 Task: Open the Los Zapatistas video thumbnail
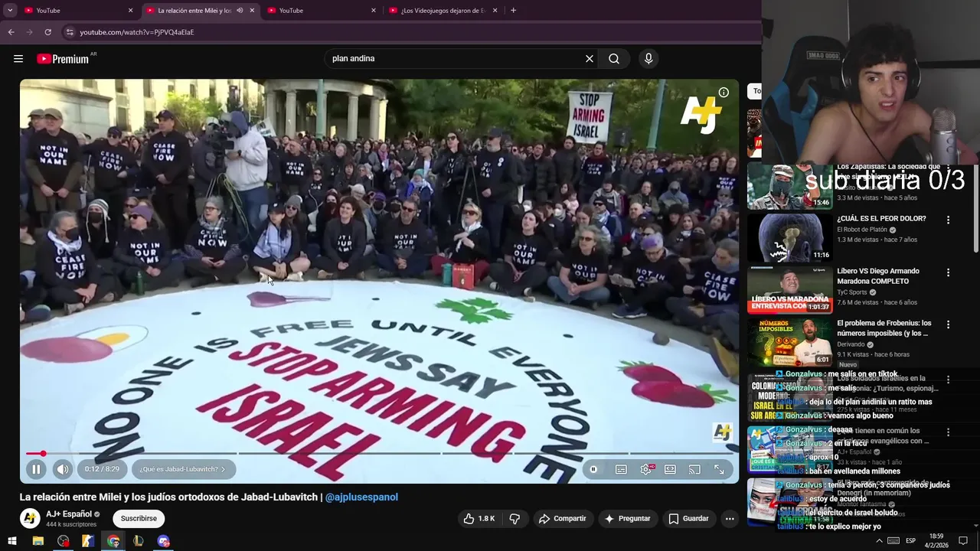pos(789,186)
